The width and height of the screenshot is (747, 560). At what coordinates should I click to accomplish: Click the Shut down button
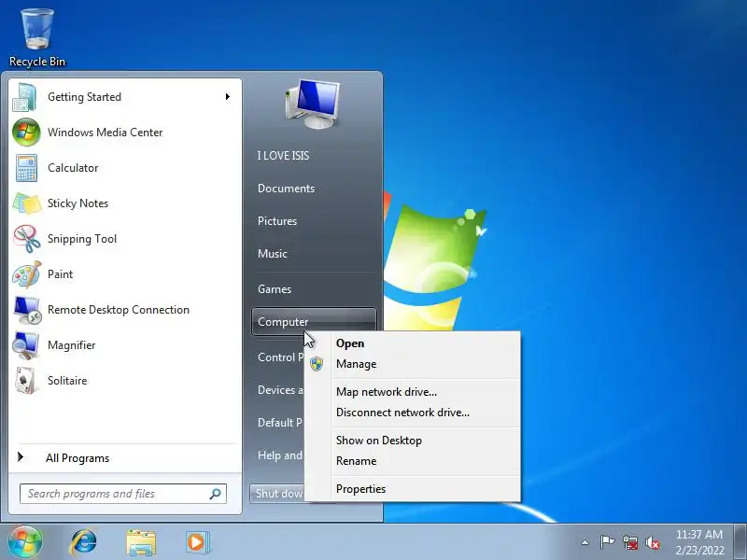277,494
